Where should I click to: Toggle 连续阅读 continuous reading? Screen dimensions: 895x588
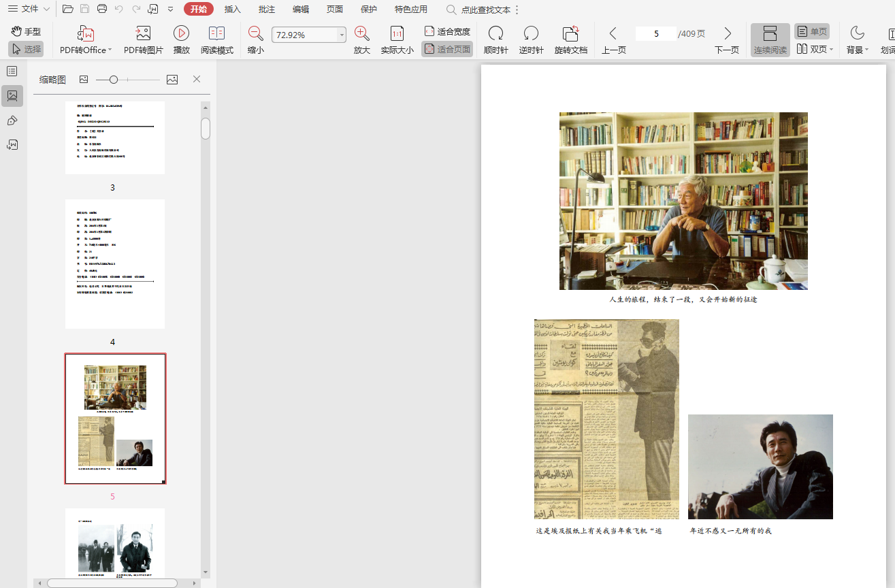(770, 40)
